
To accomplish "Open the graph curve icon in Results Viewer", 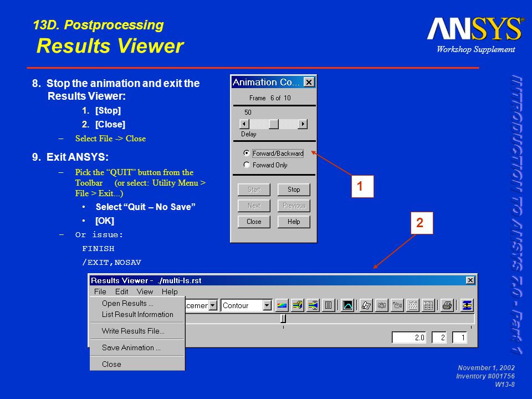I will pyautogui.click(x=347, y=305).
